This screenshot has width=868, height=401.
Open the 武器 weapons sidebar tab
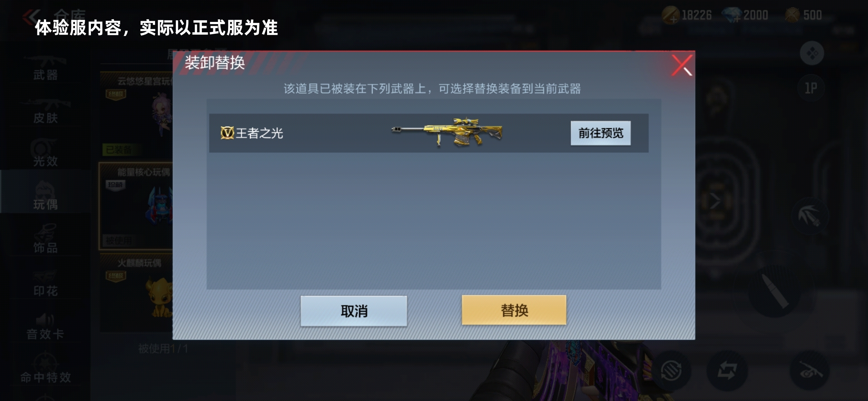pyautogui.click(x=45, y=68)
